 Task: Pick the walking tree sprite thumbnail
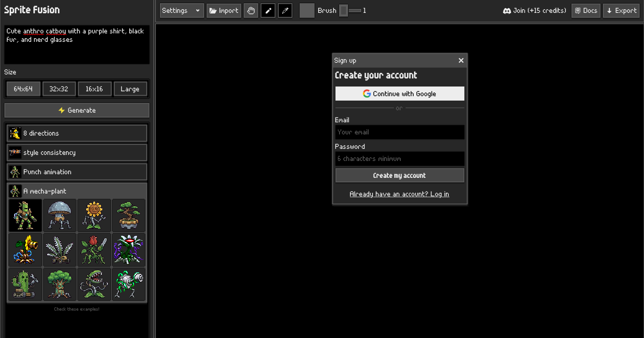(x=60, y=284)
